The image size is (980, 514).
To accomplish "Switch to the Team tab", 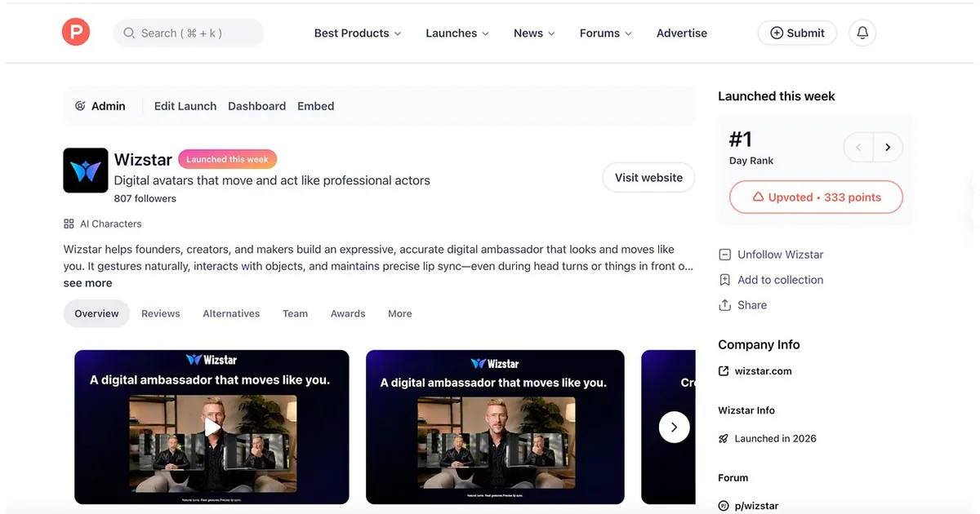I will tap(295, 313).
